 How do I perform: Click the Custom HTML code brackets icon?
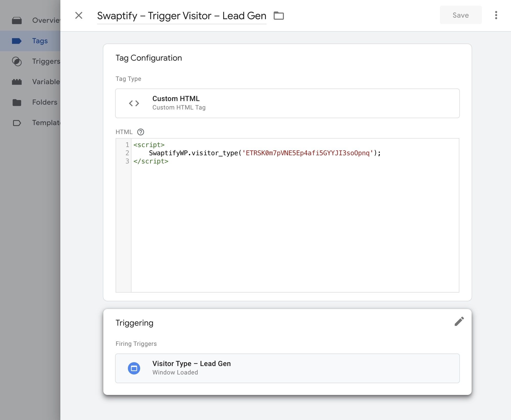[x=134, y=103]
